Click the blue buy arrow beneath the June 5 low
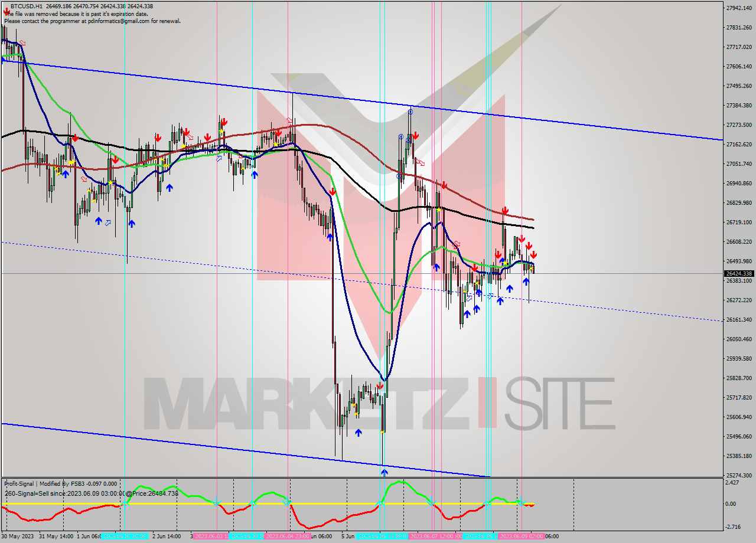The height and width of the screenshot is (543, 756). coord(357,433)
